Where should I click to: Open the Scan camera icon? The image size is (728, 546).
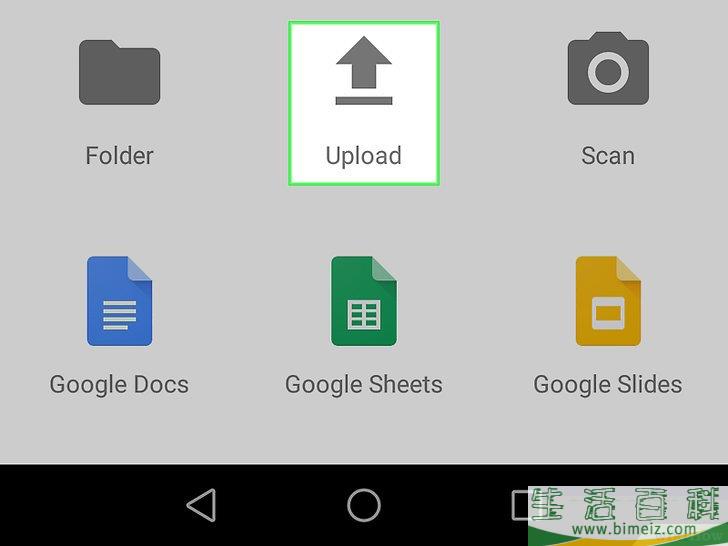click(608, 68)
